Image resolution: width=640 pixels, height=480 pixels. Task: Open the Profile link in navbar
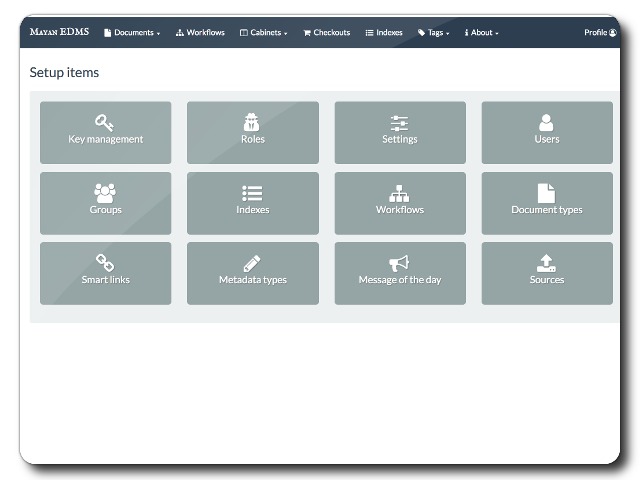(x=600, y=33)
